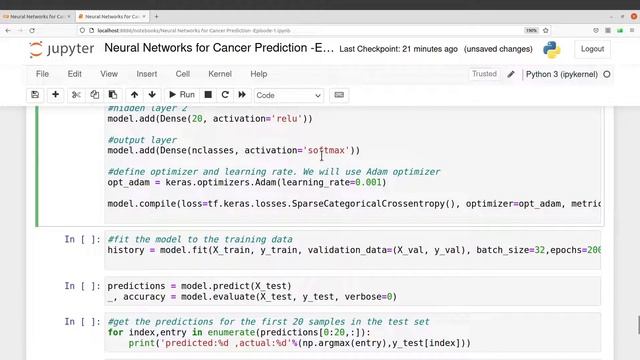Click the kernel idle circle indicator
Viewport: 640px width, 360px height.
tap(607, 74)
